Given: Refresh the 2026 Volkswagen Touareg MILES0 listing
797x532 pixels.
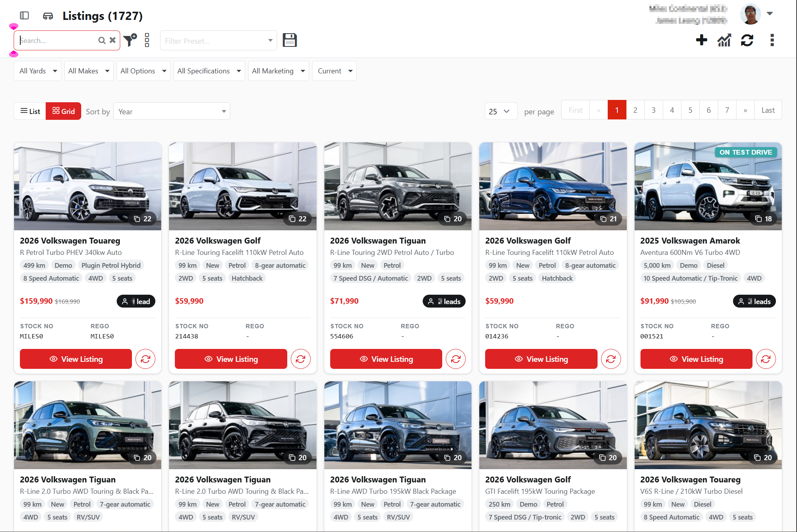Looking at the screenshot, I should click(x=145, y=359).
